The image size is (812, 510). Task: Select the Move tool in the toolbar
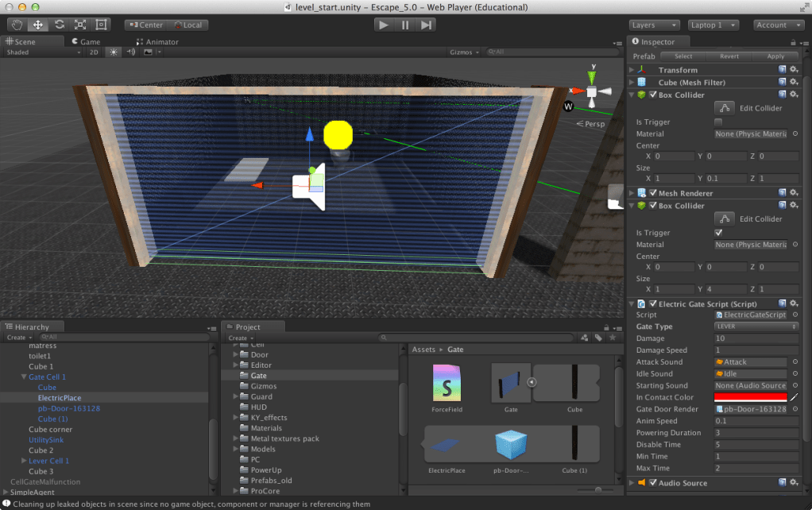click(x=37, y=25)
